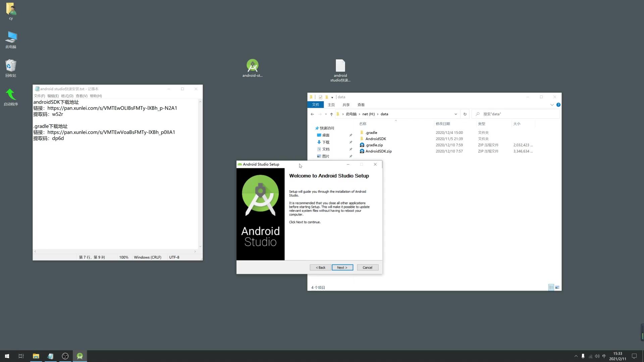
Task: Open 桌面 in the navigation pane
Action: pyautogui.click(x=323, y=135)
